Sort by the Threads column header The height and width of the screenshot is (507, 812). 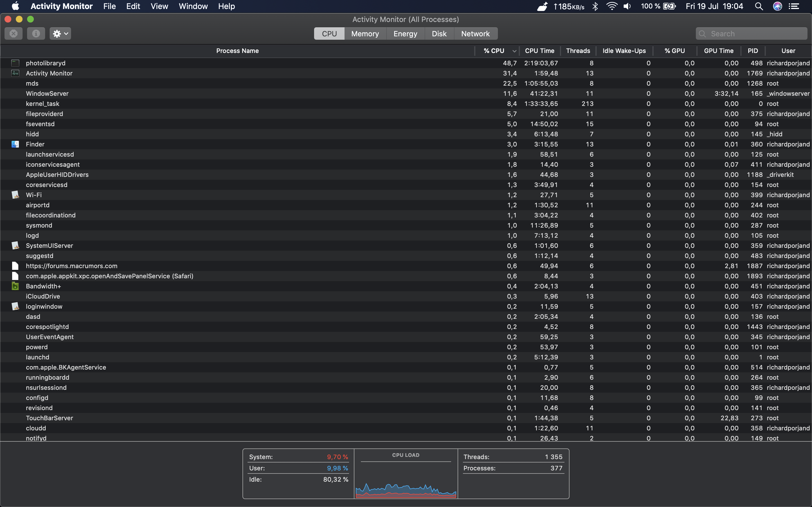pyautogui.click(x=578, y=51)
